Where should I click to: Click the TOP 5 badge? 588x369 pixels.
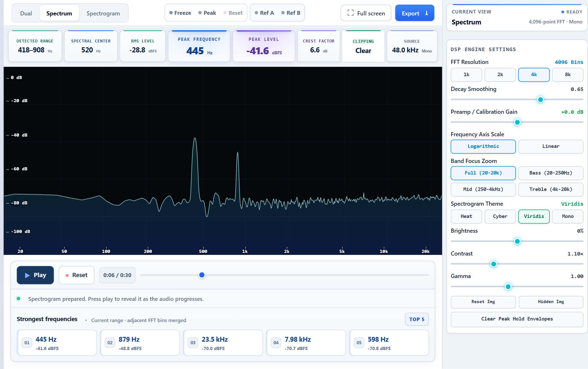pyautogui.click(x=417, y=319)
